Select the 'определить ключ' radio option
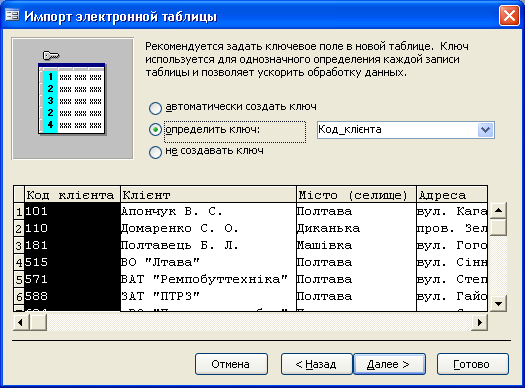 click(x=155, y=130)
